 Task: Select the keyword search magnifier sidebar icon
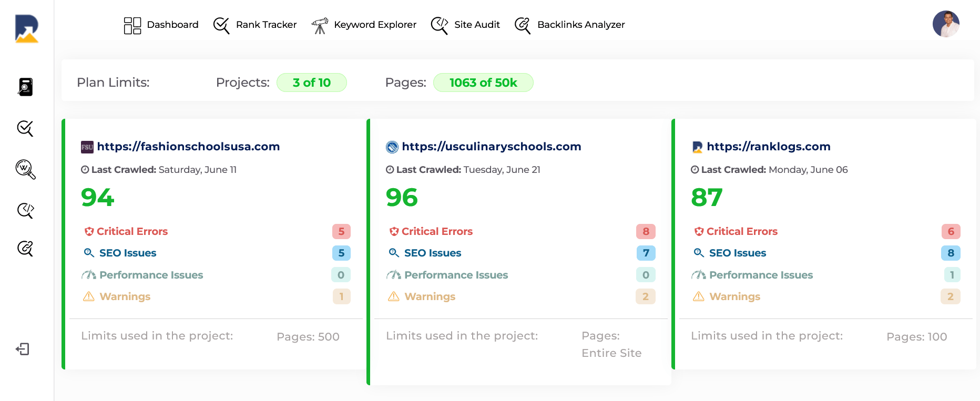pos(25,169)
